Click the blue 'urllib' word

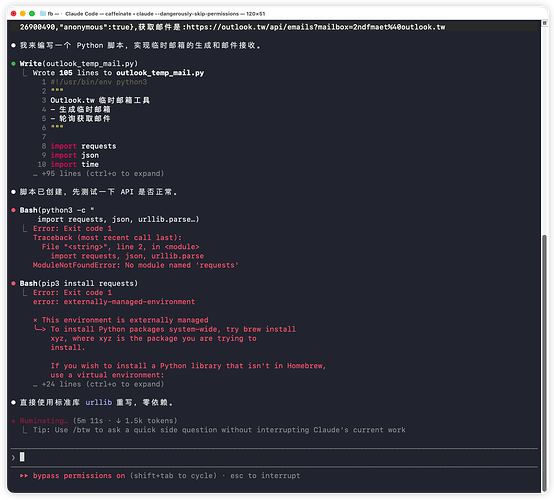(x=99, y=402)
